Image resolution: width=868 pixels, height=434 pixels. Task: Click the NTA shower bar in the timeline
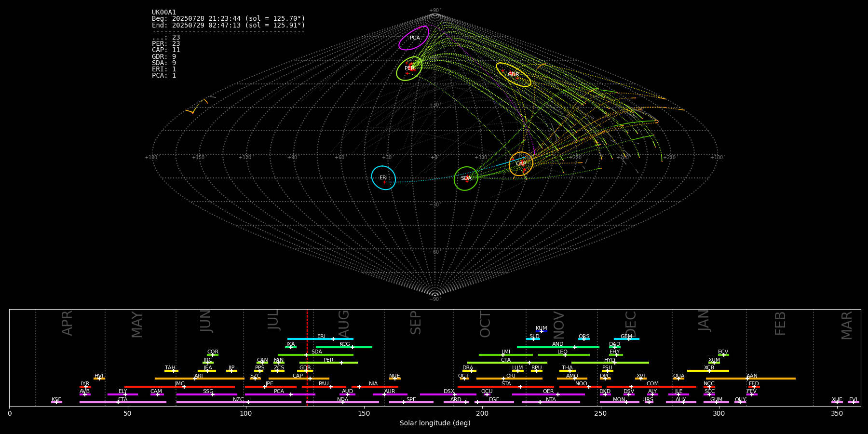pos(551,402)
